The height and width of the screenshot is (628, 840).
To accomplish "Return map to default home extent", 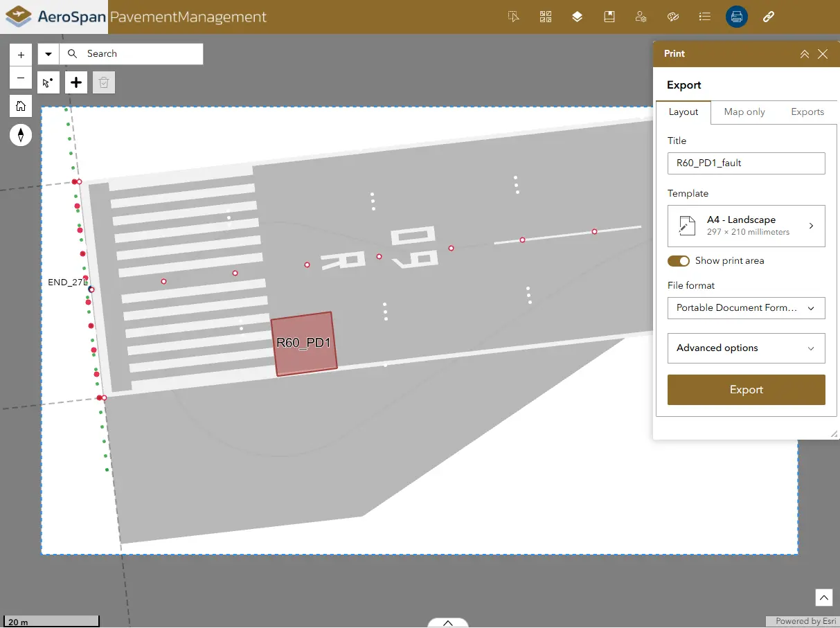I will (x=21, y=106).
